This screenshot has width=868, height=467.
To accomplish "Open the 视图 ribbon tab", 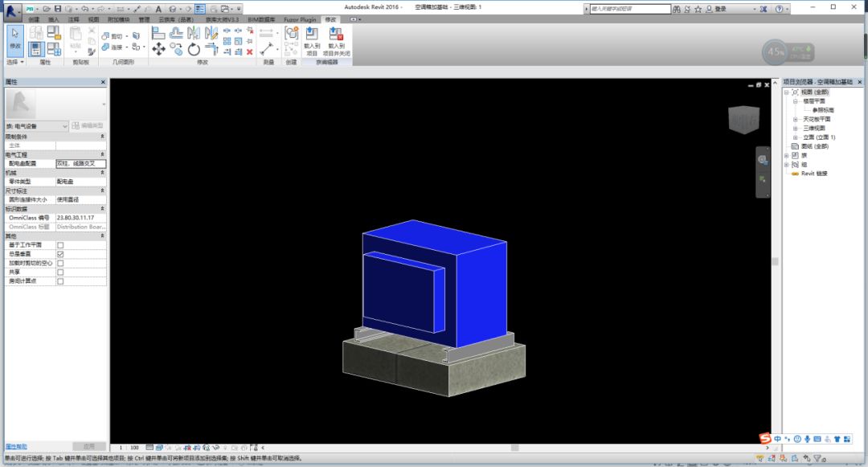I will [93, 19].
